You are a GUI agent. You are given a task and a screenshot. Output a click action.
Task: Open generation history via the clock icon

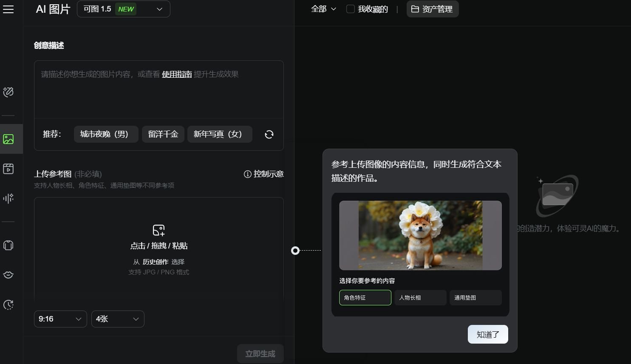tap(8, 305)
